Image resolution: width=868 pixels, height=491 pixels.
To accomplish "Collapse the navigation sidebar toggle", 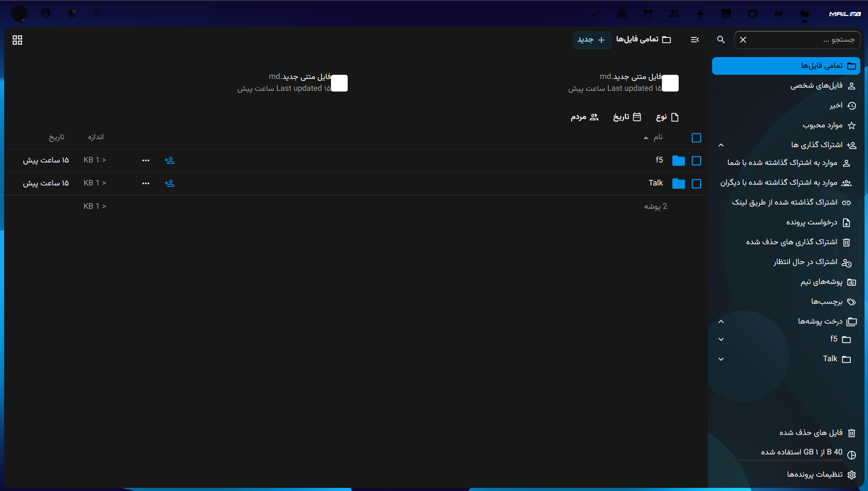I will pyautogui.click(x=695, y=40).
